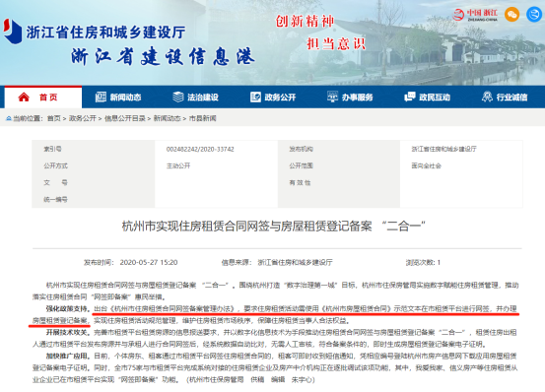Viewport: 545px width, 392px height.
Task: Click the document icon beside 政务公开
Action: pos(255,97)
